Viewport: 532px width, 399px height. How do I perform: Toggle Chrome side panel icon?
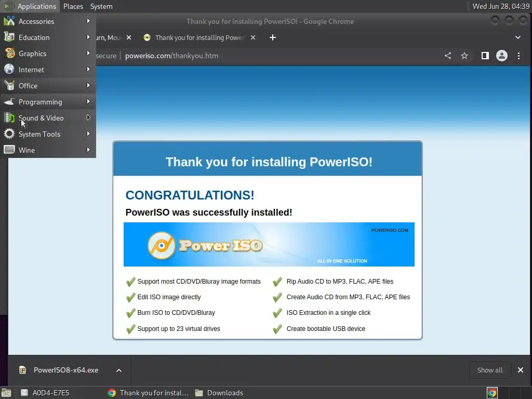(x=485, y=56)
